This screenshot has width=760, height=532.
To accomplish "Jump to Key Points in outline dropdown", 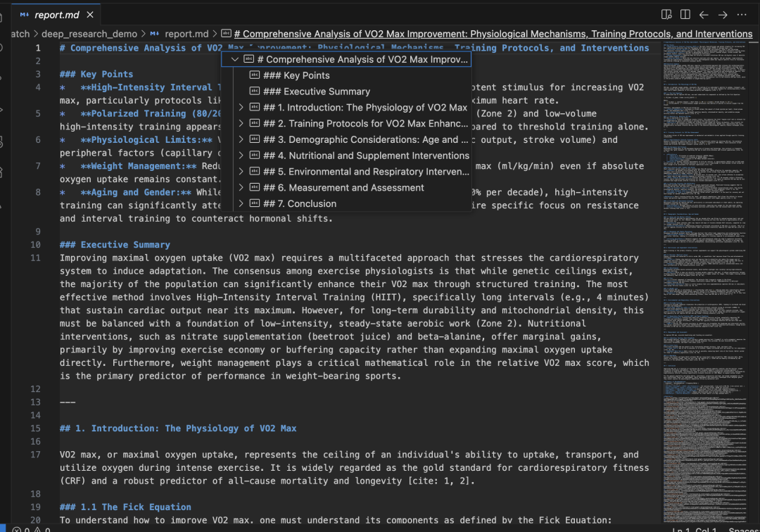I will pyautogui.click(x=296, y=75).
